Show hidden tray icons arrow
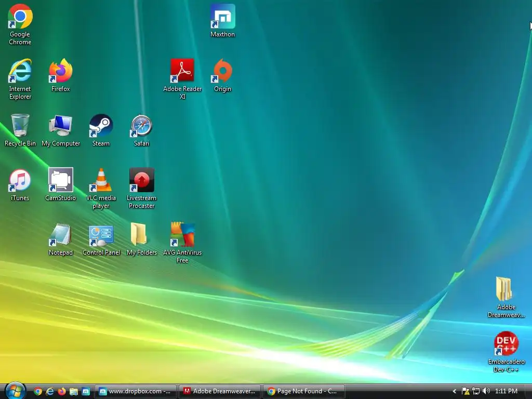 click(x=454, y=391)
